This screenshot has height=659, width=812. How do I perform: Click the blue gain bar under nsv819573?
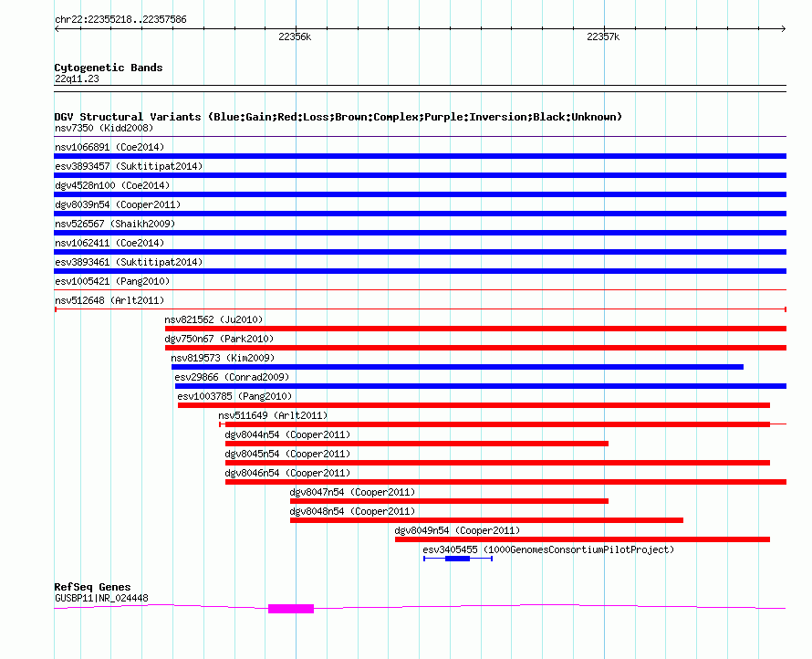click(x=457, y=367)
